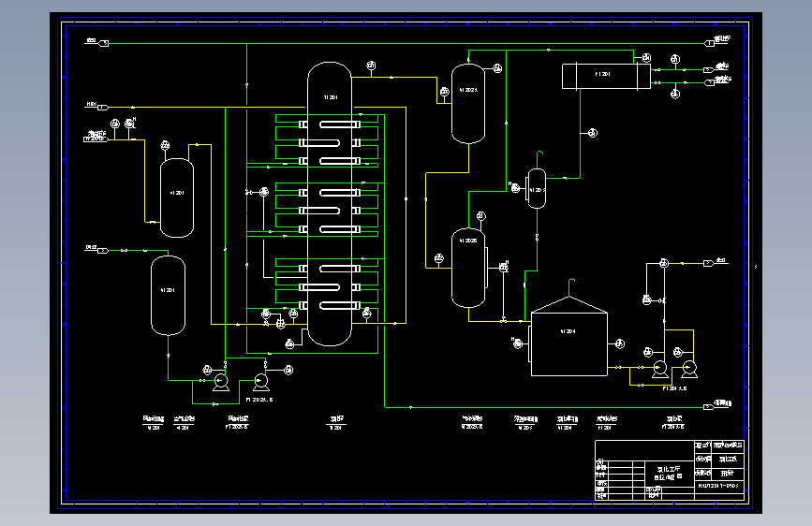812x526 pixels.
Task: Click the bottommost cooling coil inside tower
Action: coord(339,305)
